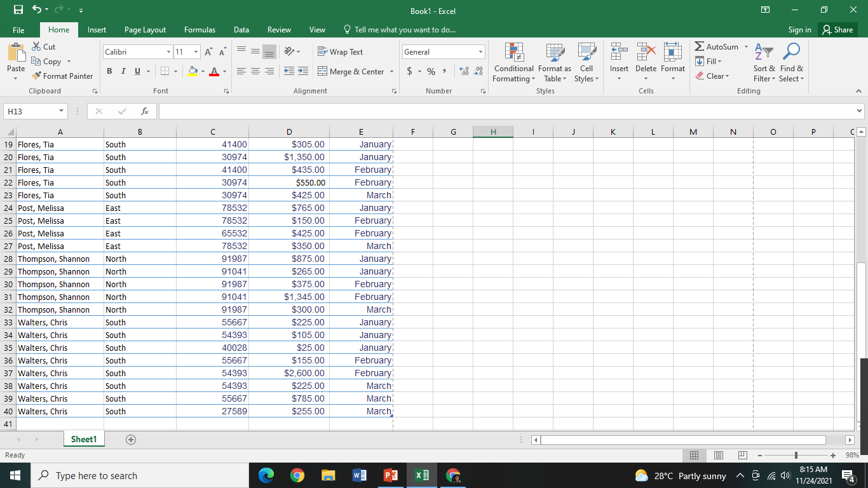The width and height of the screenshot is (868, 488).
Task: Switch to the Review tab
Action: (x=279, y=30)
